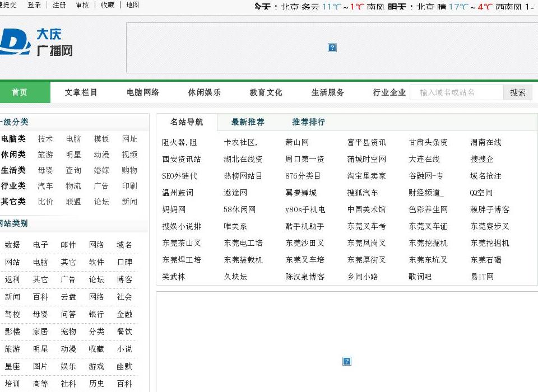Open the SEO外链代 site link
This screenshot has width=538, height=392.
coord(180,176)
